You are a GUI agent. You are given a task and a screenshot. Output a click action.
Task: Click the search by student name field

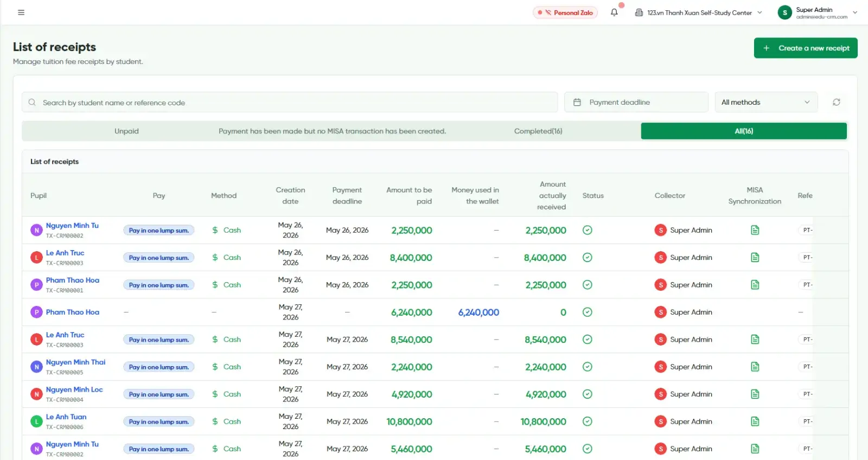point(290,102)
